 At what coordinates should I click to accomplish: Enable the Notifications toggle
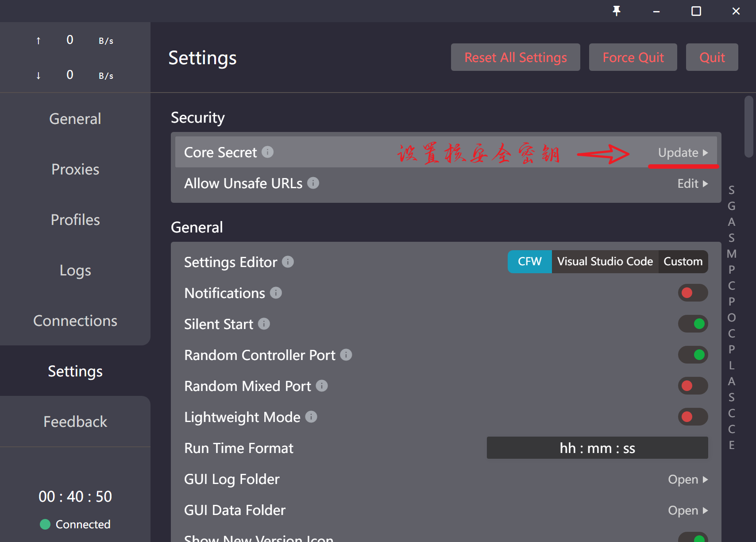pos(693,293)
